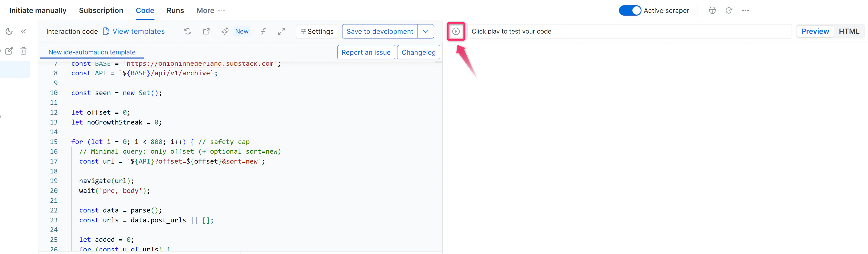The image size is (868, 254).
Task: Click the AI sparkle icon labeled New
Action: (x=225, y=31)
